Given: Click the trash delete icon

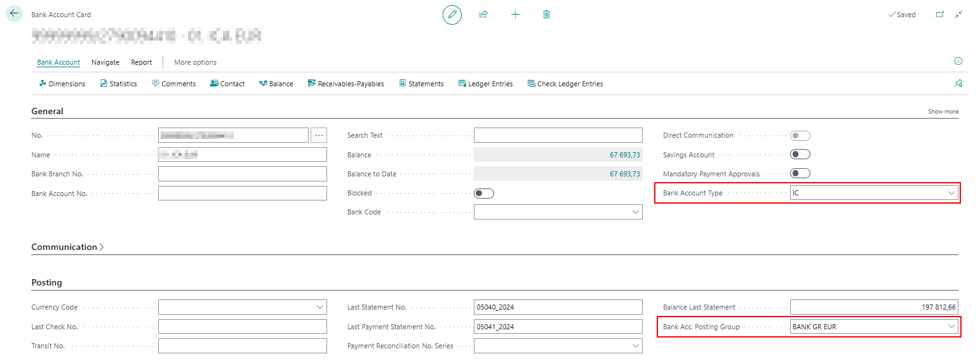Looking at the screenshot, I should pos(546,15).
